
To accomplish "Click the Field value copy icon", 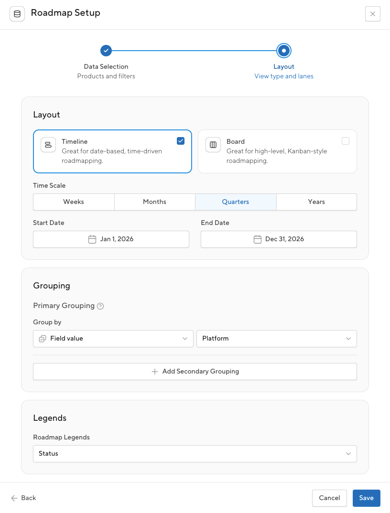I will point(42,339).
